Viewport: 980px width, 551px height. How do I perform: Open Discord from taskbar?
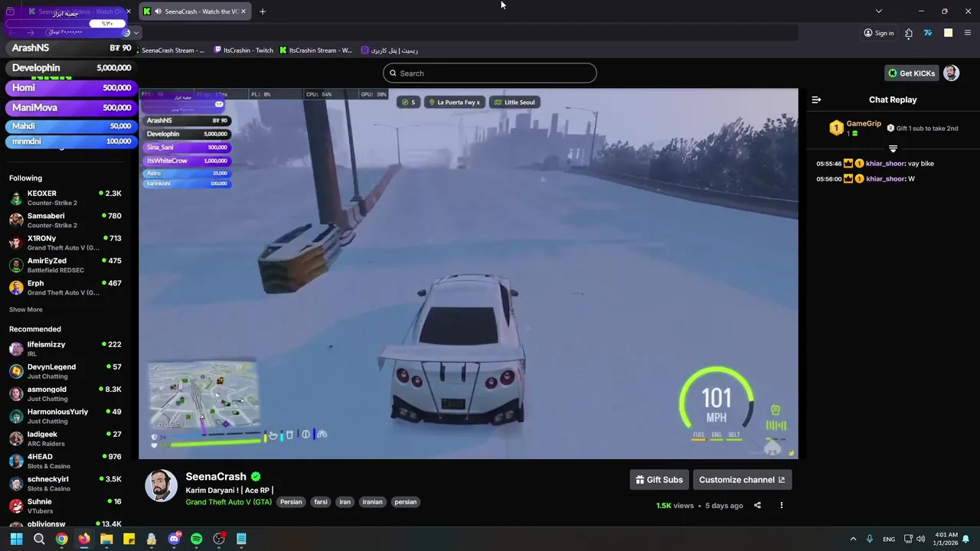coord(174,539)
